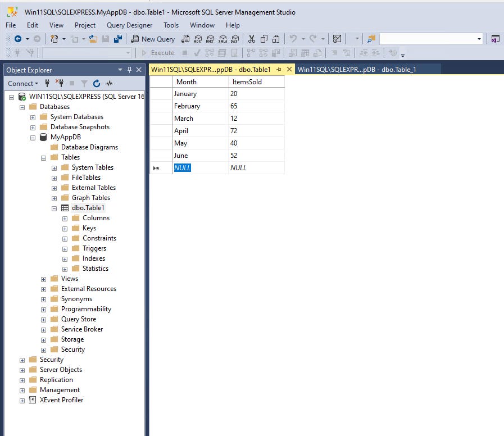
Task: Expand the Programmability node
Action: pos(43,309)
